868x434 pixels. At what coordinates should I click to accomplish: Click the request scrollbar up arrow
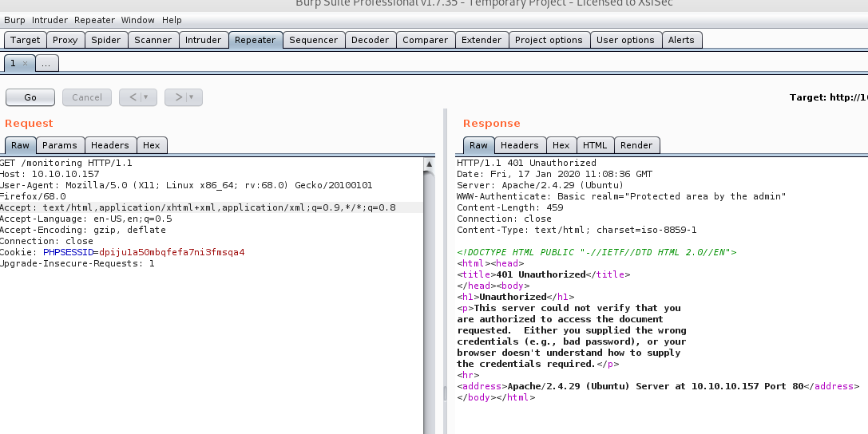(429, 164)
